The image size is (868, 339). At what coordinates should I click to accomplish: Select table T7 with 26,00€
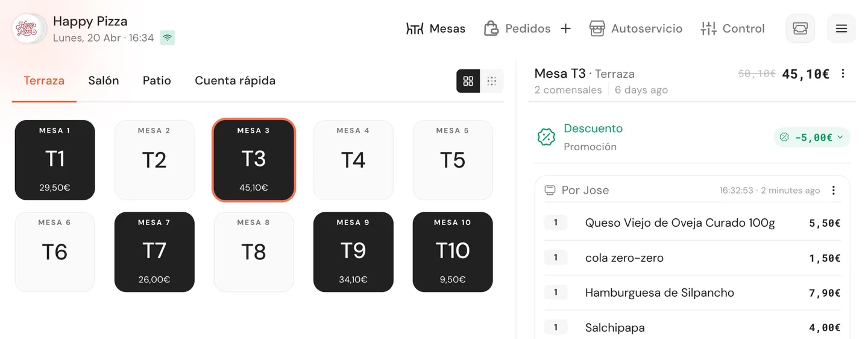[x=154, y=252]
